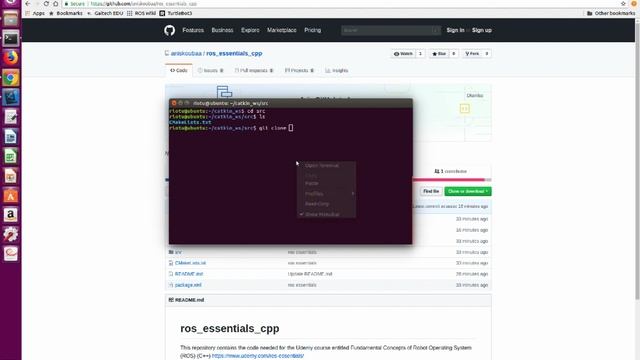The height and width of the screenshot is (360, 640).
Task: Open the Apps shortcut in bookmarks bar
Action: (x=35, y=13)
